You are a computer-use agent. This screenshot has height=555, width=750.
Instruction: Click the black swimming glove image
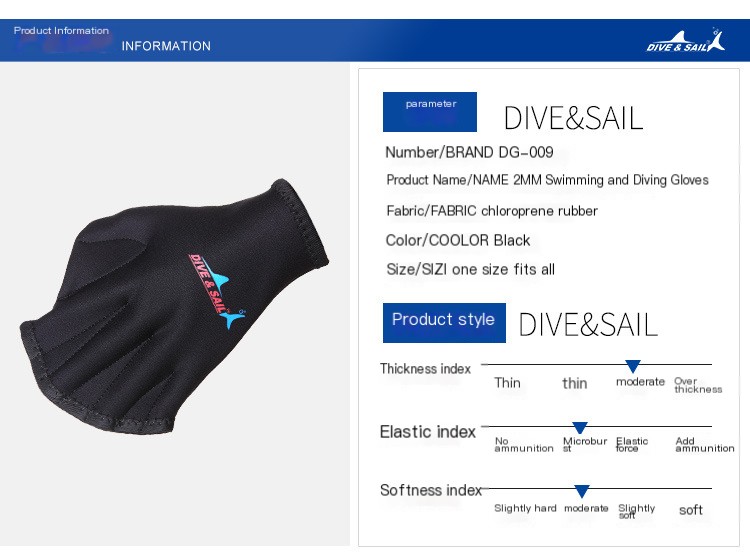coord(174,307)
